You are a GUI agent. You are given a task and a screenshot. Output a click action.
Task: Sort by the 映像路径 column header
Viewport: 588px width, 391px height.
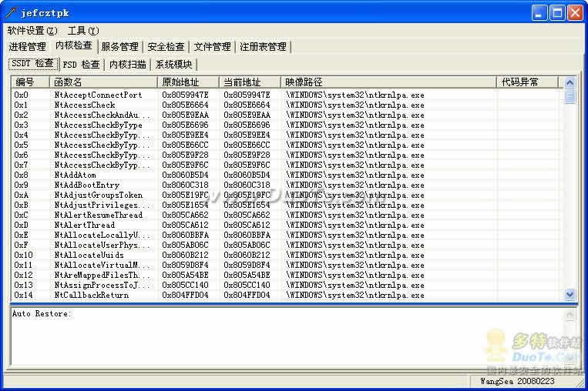coord(388,82)
